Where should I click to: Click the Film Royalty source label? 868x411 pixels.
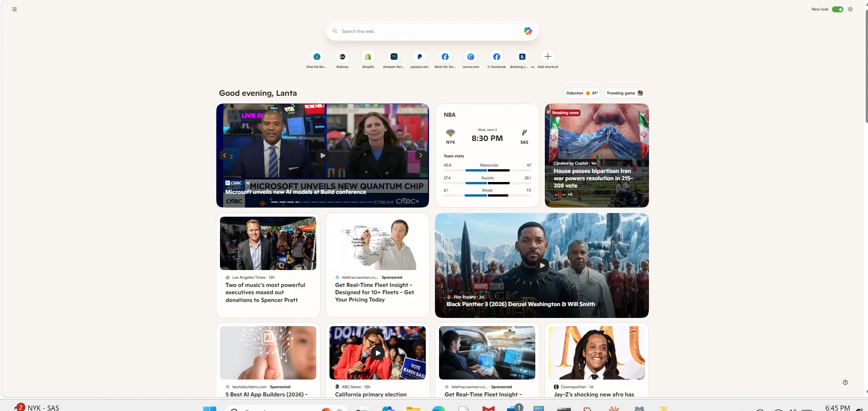[465, 297]
